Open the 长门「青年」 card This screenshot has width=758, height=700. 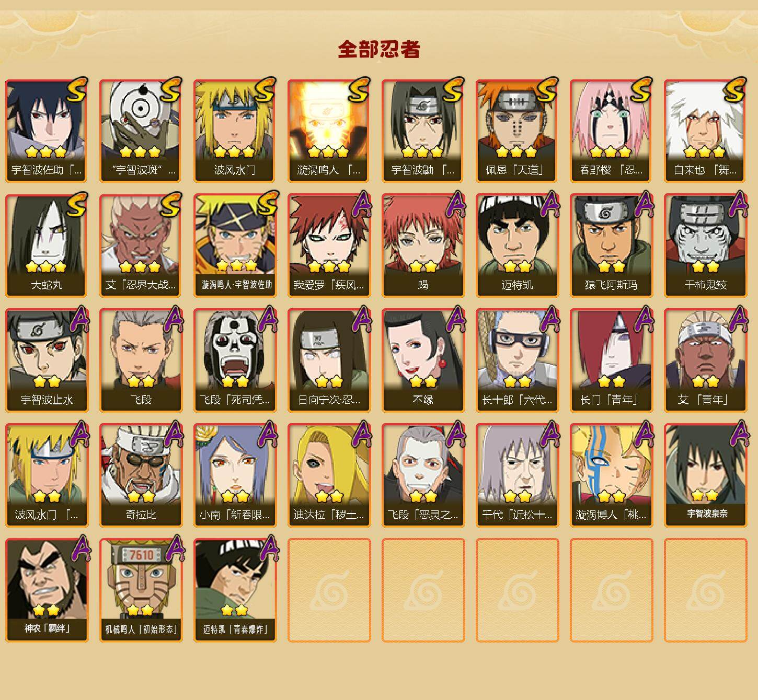point(611,360)
